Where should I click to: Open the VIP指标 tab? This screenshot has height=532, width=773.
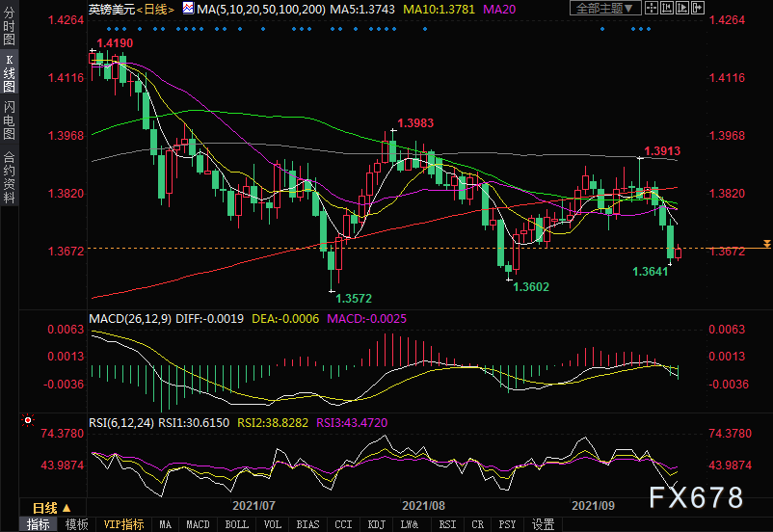[123, 524]
